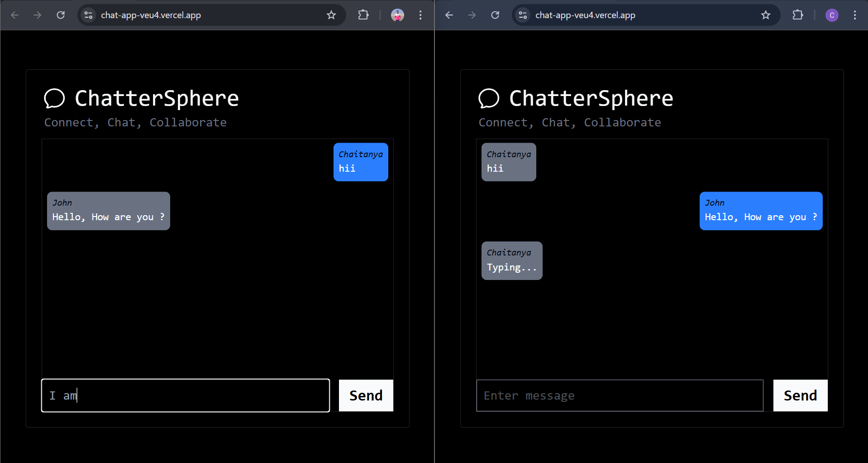The width and height of the screenshot is (868, 463).
Task: Open site information icon in left browser address bar
Action: pos(88,15)
